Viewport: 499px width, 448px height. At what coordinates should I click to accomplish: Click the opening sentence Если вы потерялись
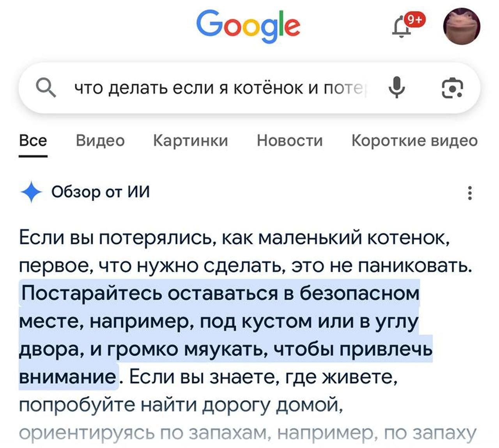pyautogui.click(x=234, y=237)
